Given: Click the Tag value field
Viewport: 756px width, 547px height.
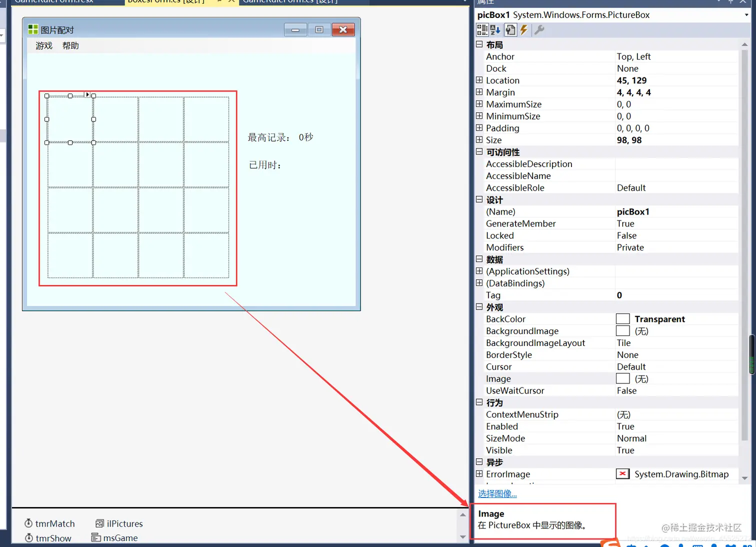Looking at the screenshot, I should [677, 295].
